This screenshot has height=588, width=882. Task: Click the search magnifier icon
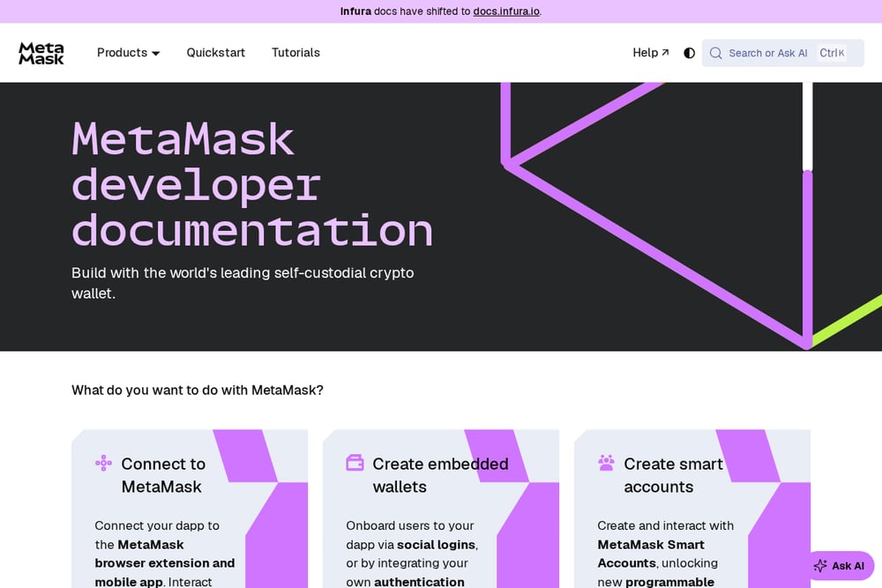pos(715,53)
